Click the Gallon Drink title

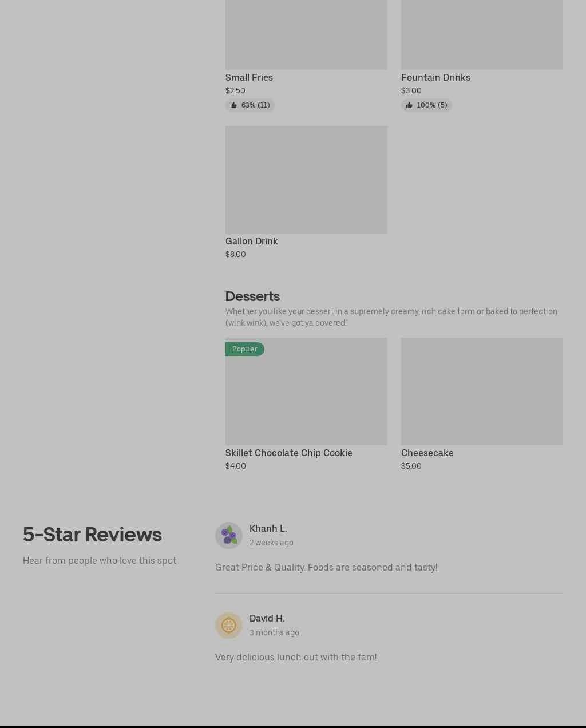[x=252, y=241]
